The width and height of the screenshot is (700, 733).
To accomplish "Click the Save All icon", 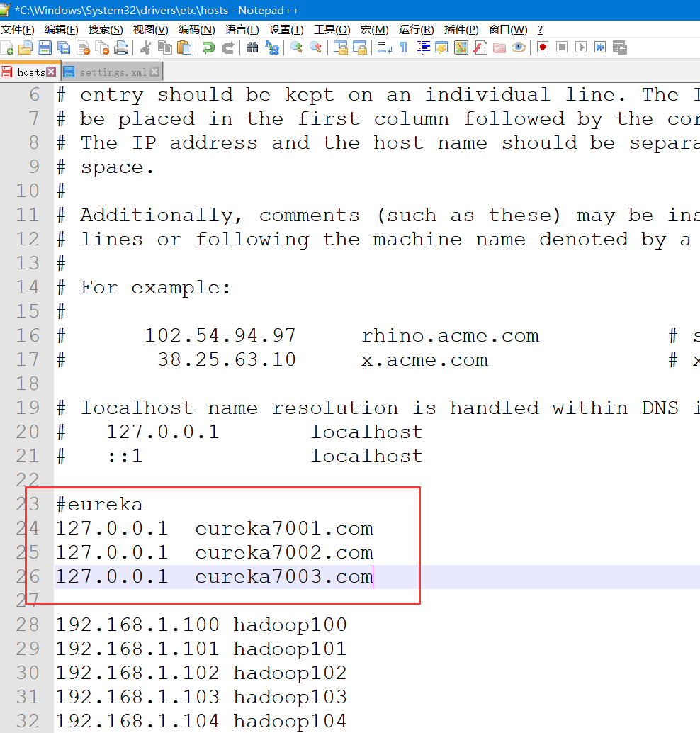I will pos(64,47).
